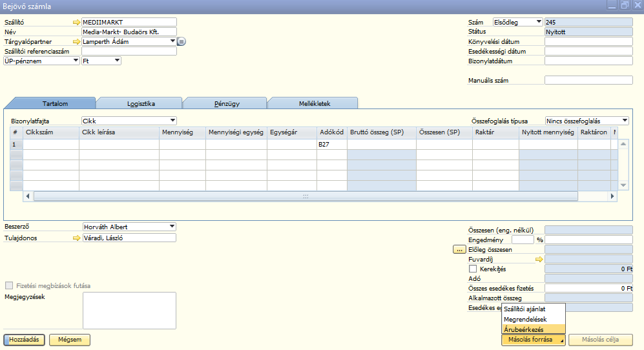The height and width of the screenshot is (350, 644).
Task: Click the Szállító input field with MEDIIMARKT
Action: point(129,22)
